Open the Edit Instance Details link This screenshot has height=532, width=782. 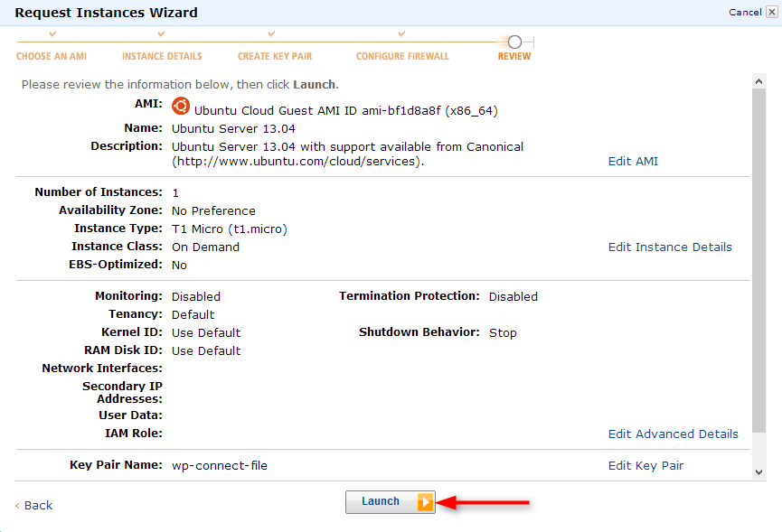(670, 247)
